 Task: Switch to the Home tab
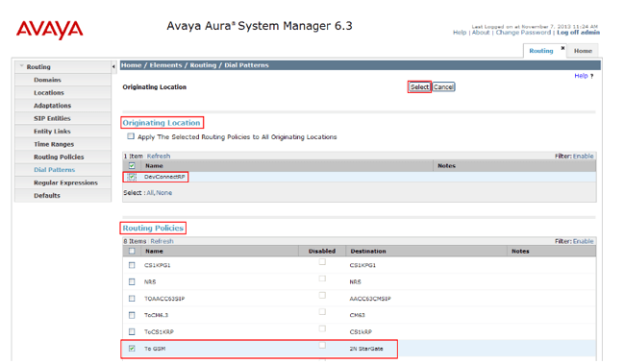tap(583, 51)
